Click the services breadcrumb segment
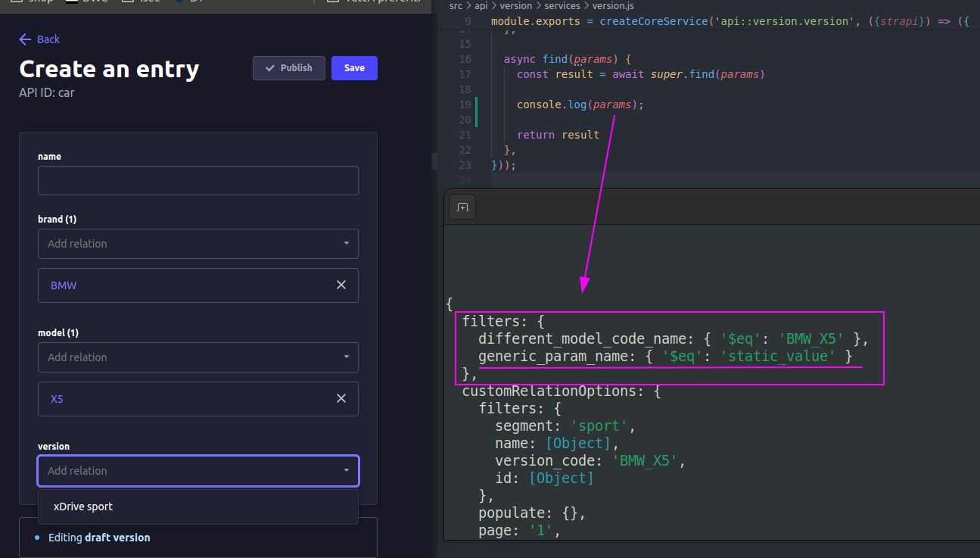Viewport: 980px width, 558px height. coord(562,5)
